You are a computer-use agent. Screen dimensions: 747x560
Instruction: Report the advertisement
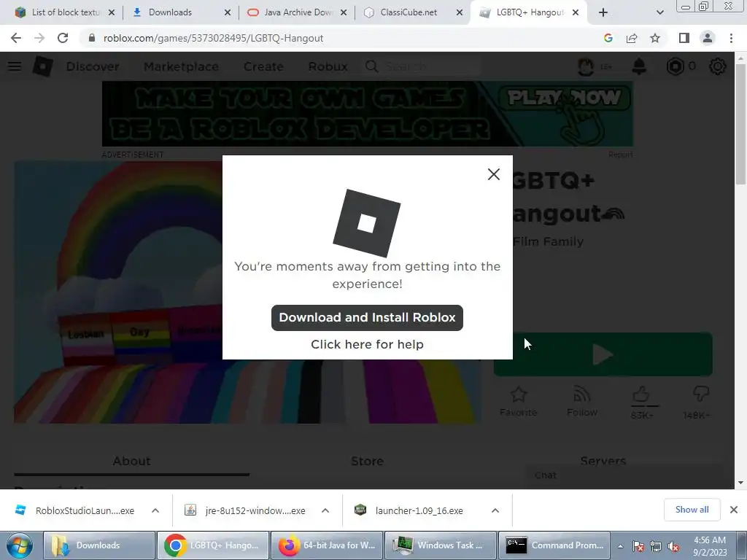tap(620, 155)
